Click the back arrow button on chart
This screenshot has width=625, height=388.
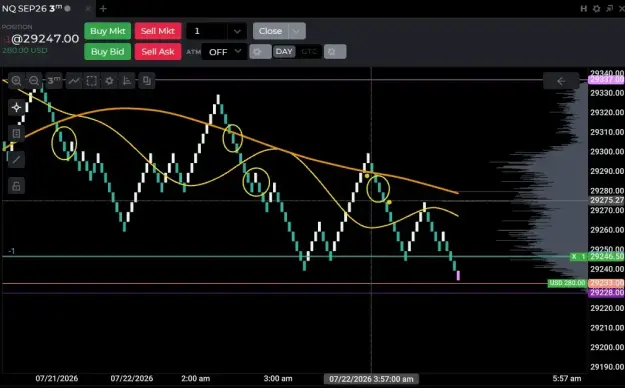(x=561, y=81)
